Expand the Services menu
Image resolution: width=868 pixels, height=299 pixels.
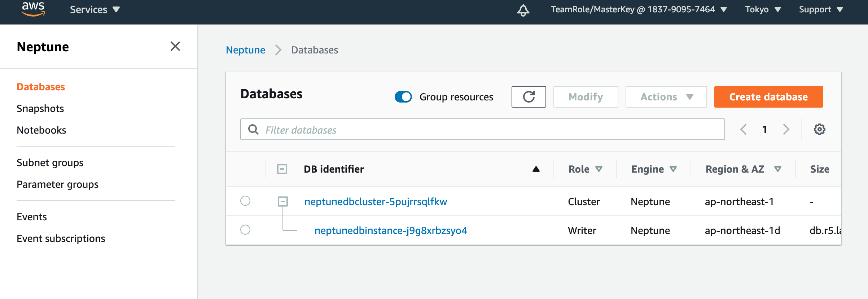tap(95, 9)
